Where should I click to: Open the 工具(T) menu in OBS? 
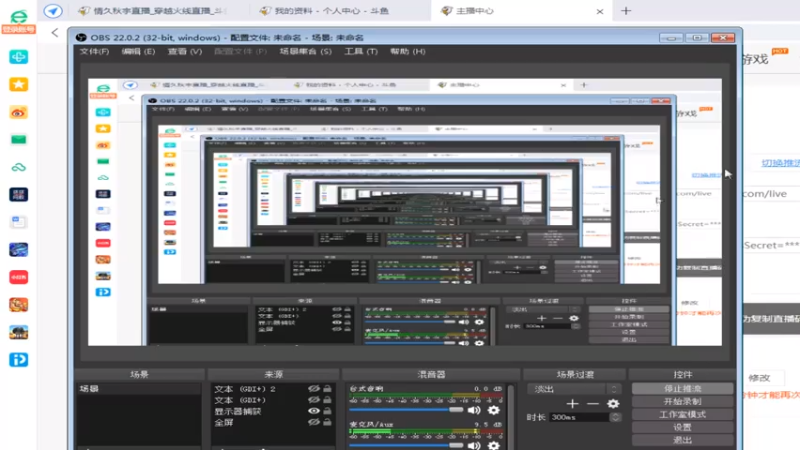tap(361, 52)
